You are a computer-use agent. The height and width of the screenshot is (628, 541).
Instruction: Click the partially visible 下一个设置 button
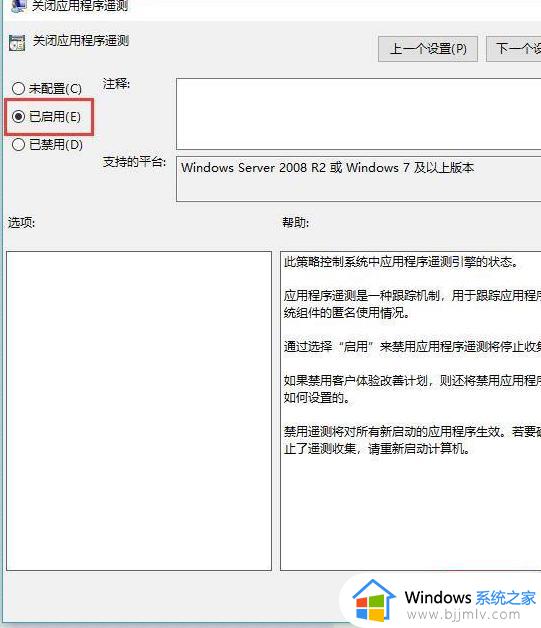[514, 49]
